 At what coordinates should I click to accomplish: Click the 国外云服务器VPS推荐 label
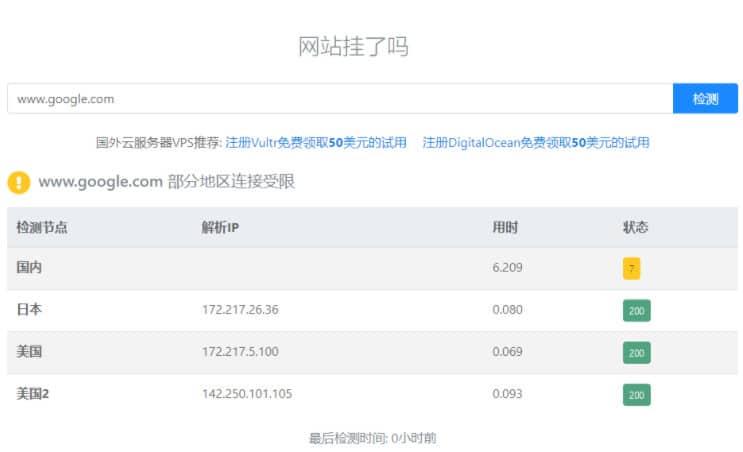[159, 143]
